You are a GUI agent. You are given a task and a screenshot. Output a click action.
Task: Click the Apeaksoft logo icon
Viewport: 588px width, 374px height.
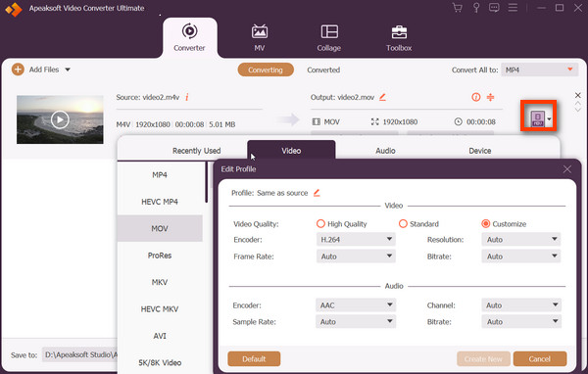click(14, 9)
